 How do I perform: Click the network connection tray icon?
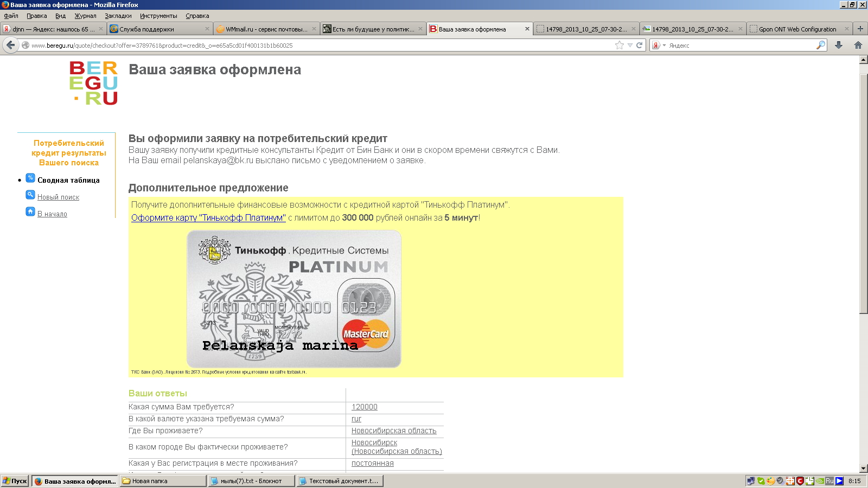tap(751, 481)
